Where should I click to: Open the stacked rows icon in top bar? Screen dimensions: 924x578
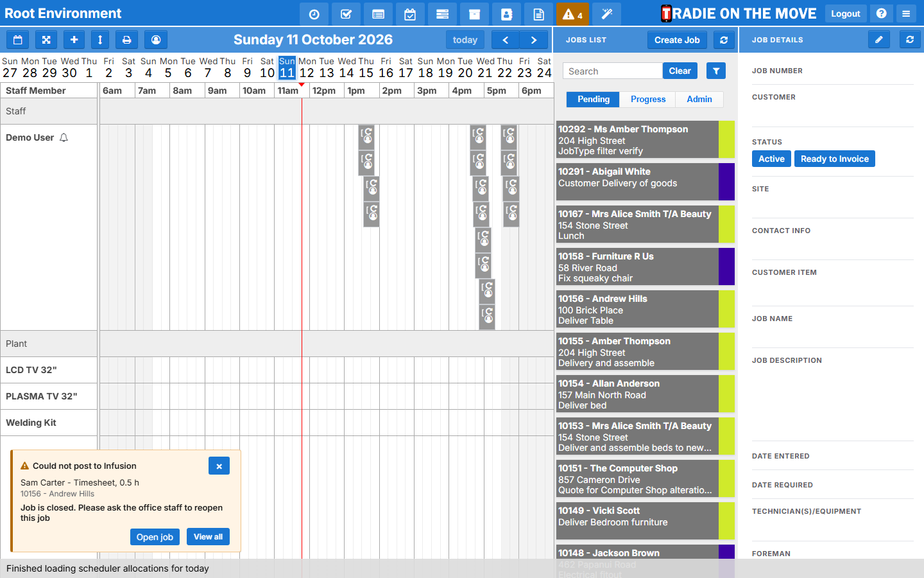[442, 13]
